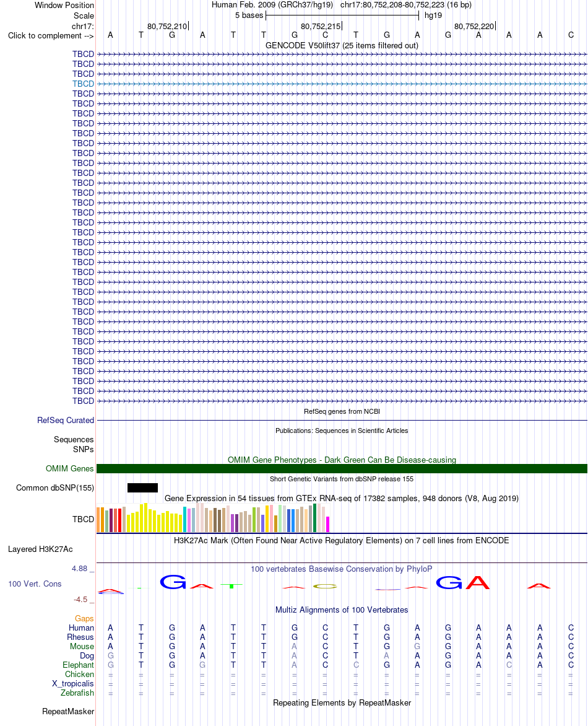588x726 pixels.
Task: Select the 'X_tropicalis' alignment row label
Action: tap(73, 683)
